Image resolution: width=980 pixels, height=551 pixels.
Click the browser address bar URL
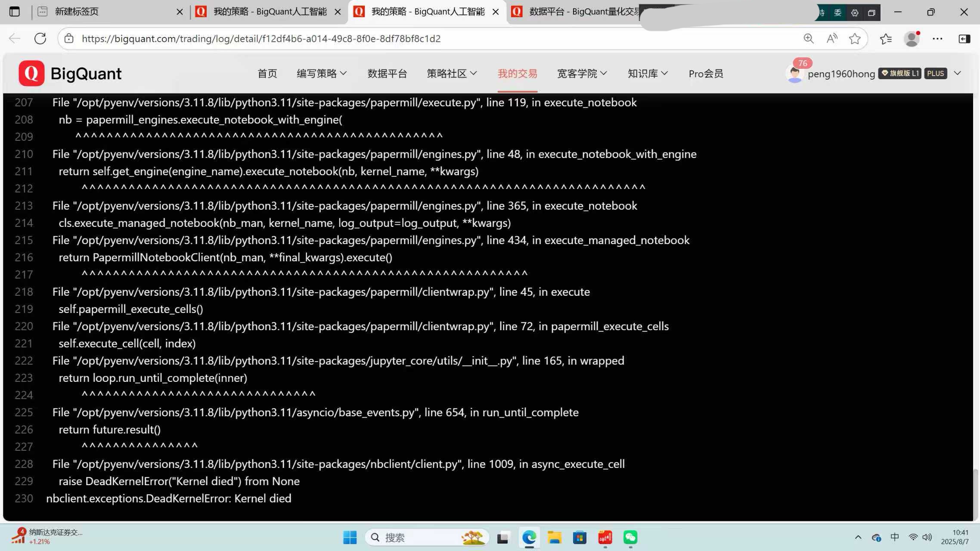tap(261, 39)
